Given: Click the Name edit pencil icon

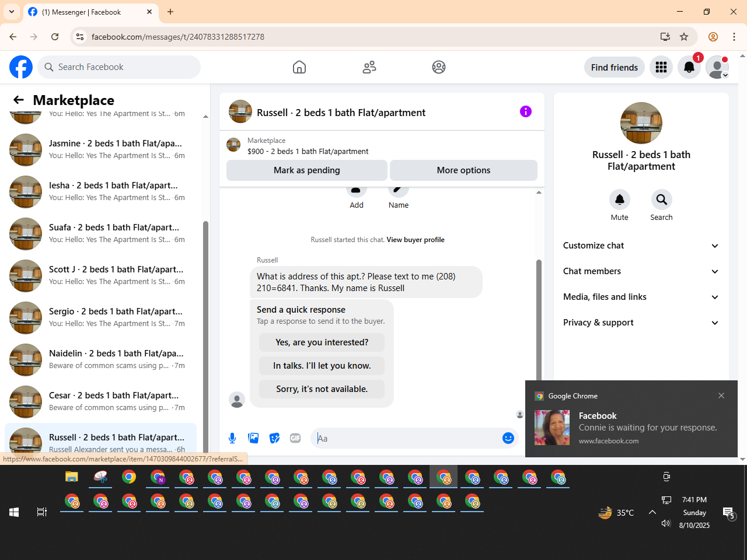Looking at the screenshot, I should 399,191.
